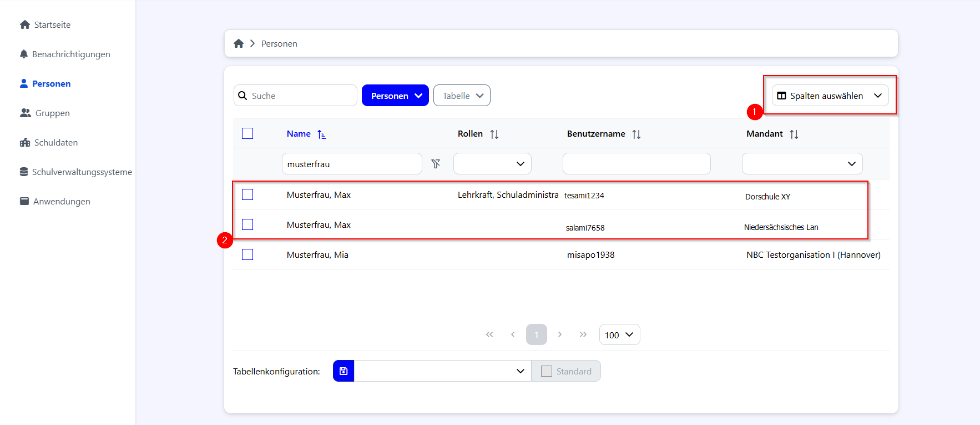Select all rows with header checkbox

(x=247, y=133)
